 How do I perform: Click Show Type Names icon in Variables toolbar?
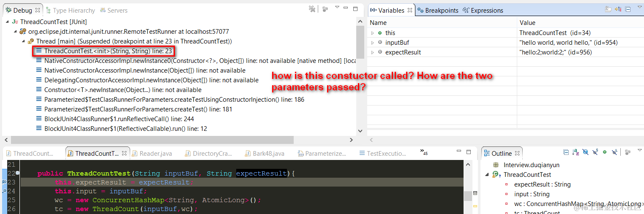click(x=609, y=9)
